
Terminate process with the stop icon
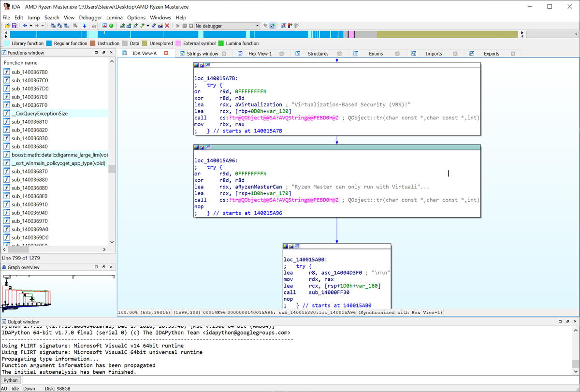point(191,26)
